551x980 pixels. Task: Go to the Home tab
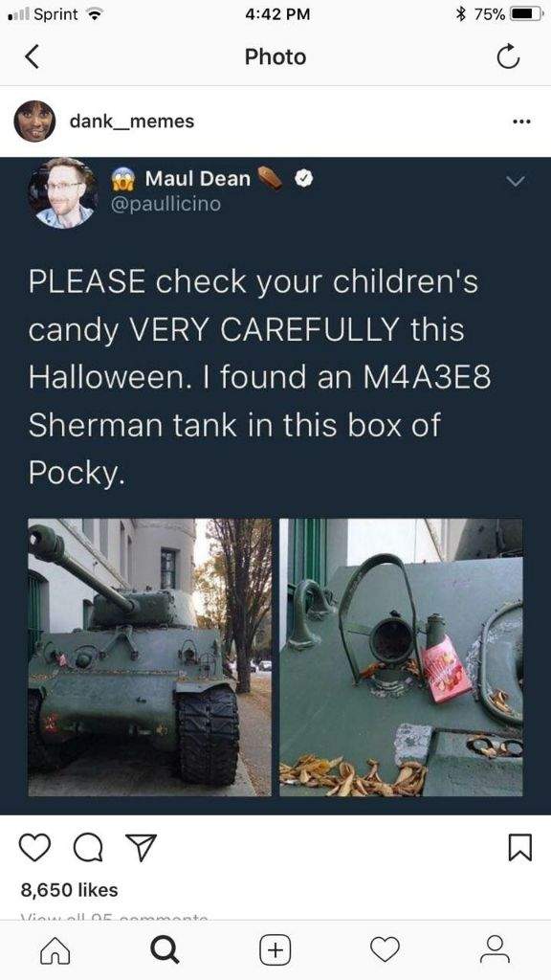coord(55,949)
